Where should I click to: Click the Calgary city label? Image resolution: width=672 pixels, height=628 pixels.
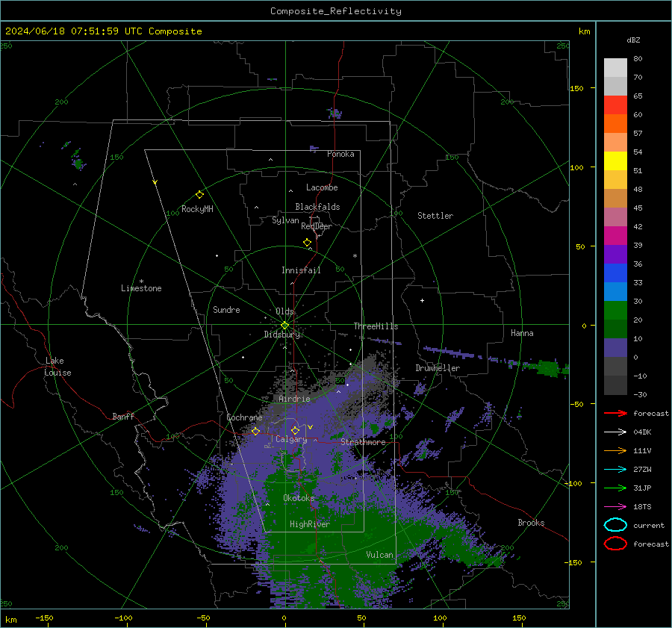[x=291, y=439]
